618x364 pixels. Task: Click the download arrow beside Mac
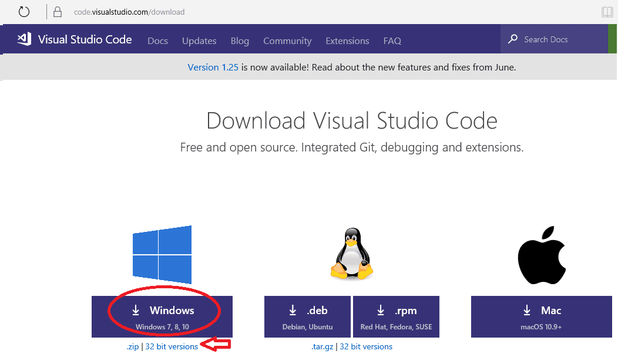[x=527, y=311]
